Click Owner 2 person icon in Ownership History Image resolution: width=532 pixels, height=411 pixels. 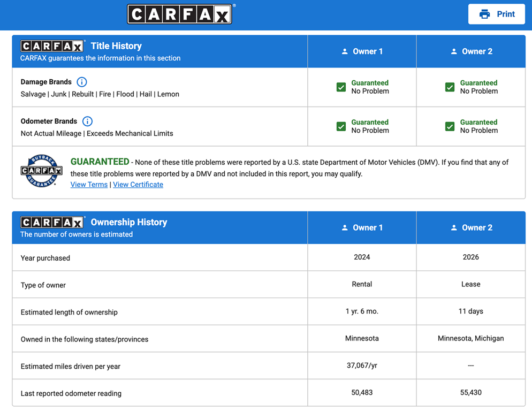(x=454, y=228)
